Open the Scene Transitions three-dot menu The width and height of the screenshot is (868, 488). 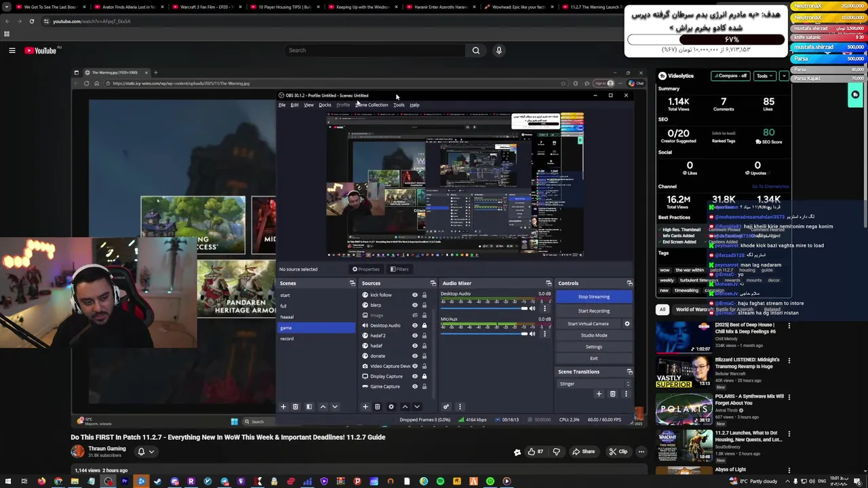(626, 394)
